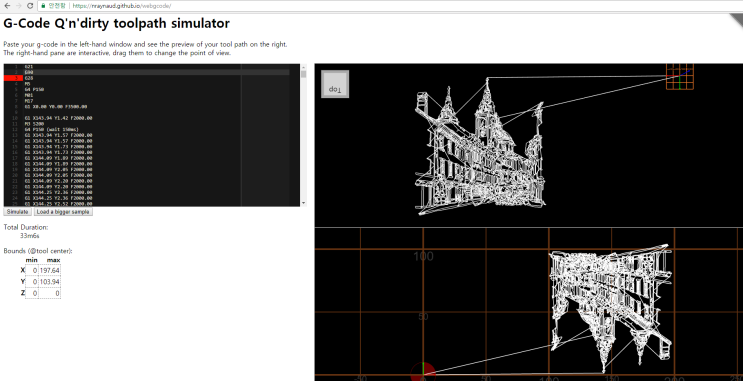Click the G4 P150 command on line 5
The width and height of the screenshot is (743, 381).
pos(34,89)
